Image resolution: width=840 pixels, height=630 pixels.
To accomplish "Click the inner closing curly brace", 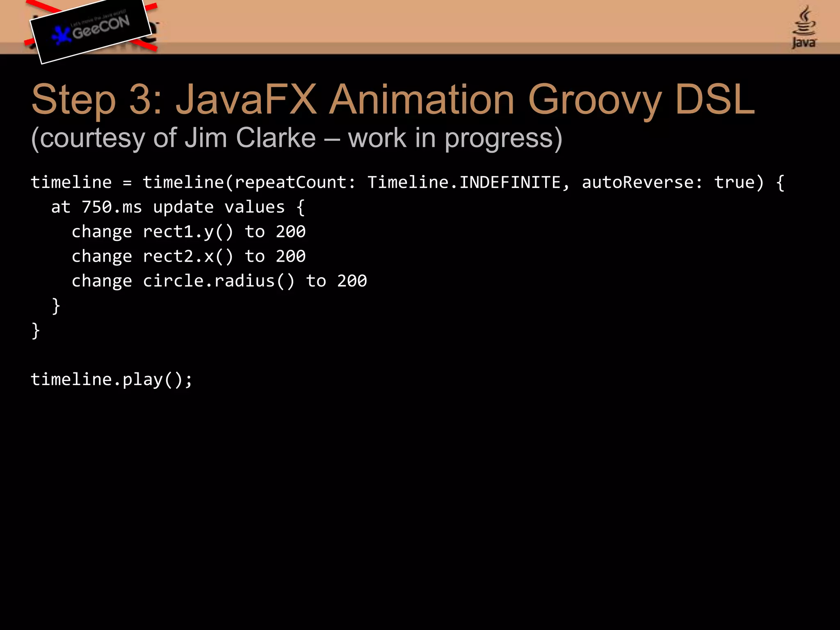I will 56,306.
